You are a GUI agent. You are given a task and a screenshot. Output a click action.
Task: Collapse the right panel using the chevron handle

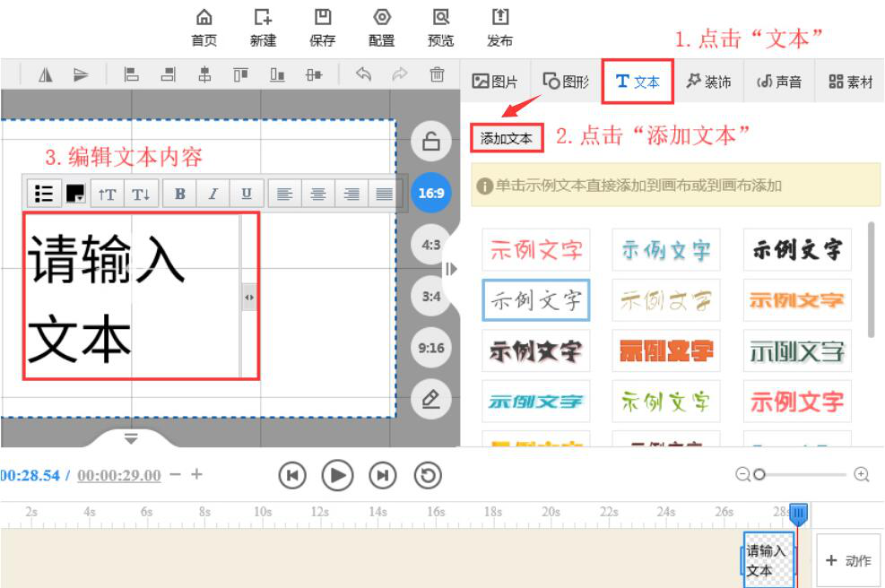(x=452, y=267)
